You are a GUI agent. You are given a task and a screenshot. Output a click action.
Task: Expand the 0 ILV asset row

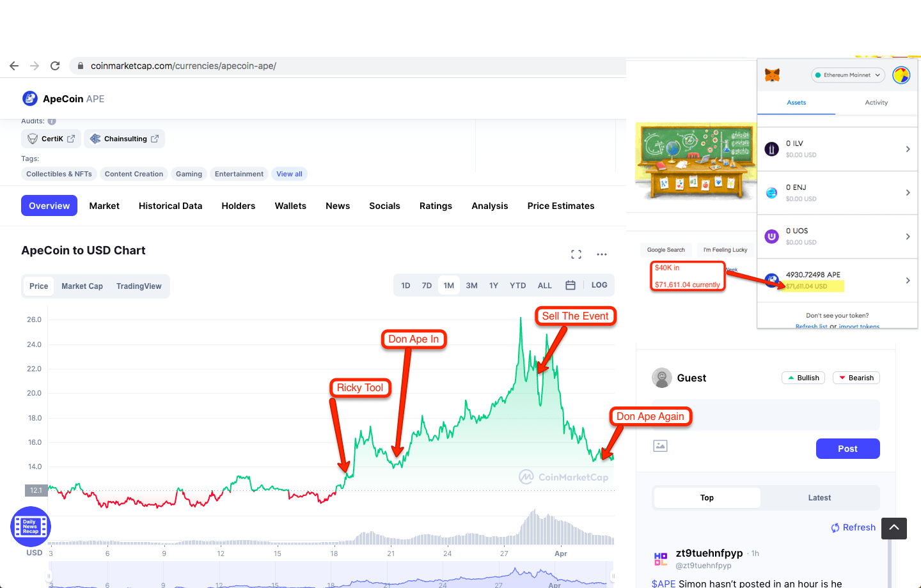click(908, 149)
